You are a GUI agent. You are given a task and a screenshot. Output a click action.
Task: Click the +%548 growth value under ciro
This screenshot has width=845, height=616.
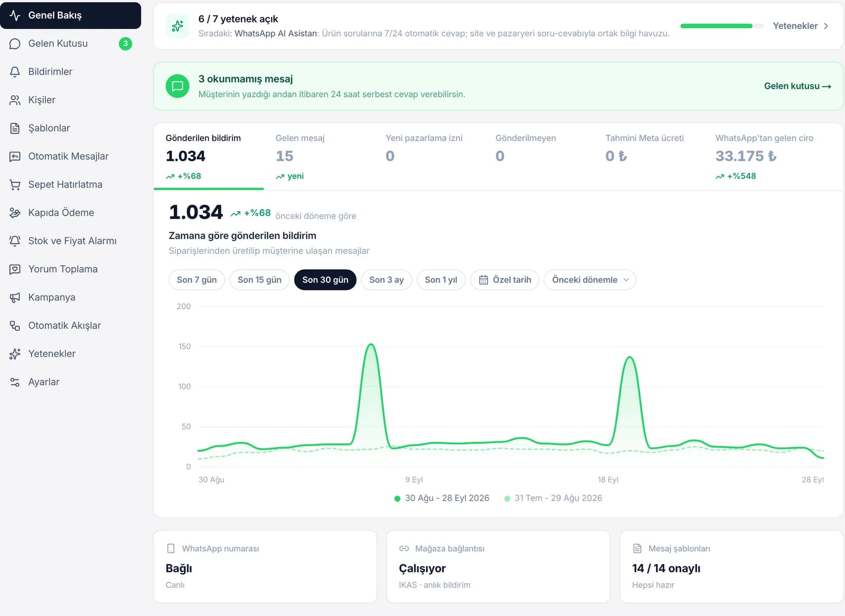click(x=736, y=176)
